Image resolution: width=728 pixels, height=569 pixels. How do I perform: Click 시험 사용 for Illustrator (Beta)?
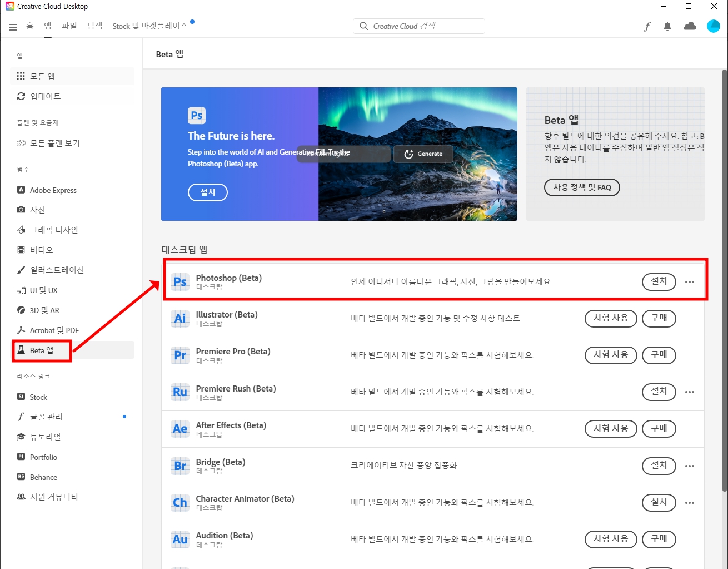pyautogui.click(x=611, y=318)
